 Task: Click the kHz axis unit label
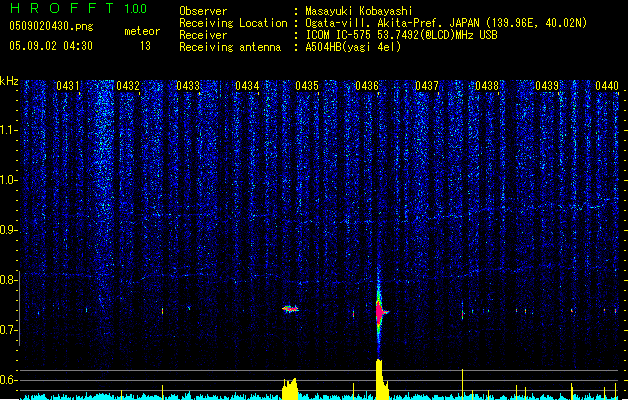click(9, 81)
